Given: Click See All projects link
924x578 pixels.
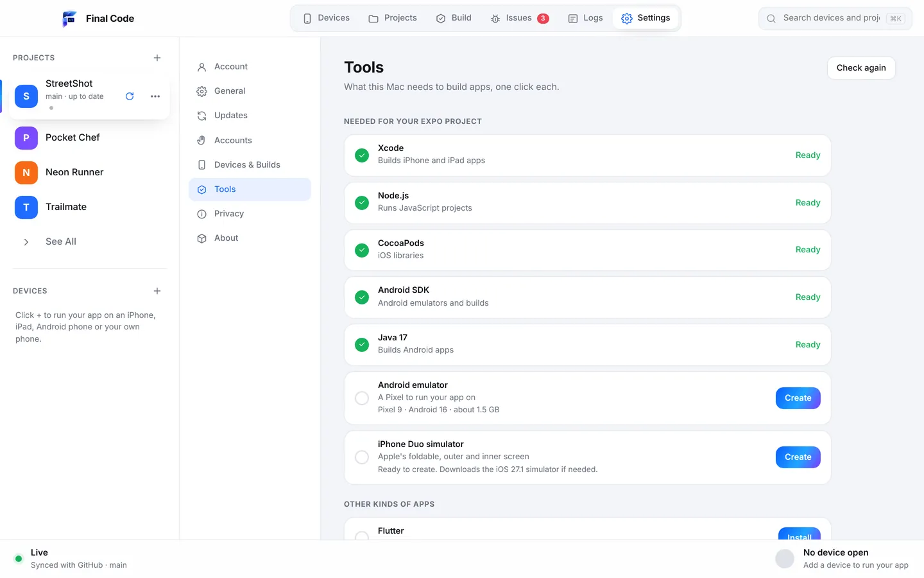Looking at the screenshot, I should pyautogui.click(x=61, y=241).
